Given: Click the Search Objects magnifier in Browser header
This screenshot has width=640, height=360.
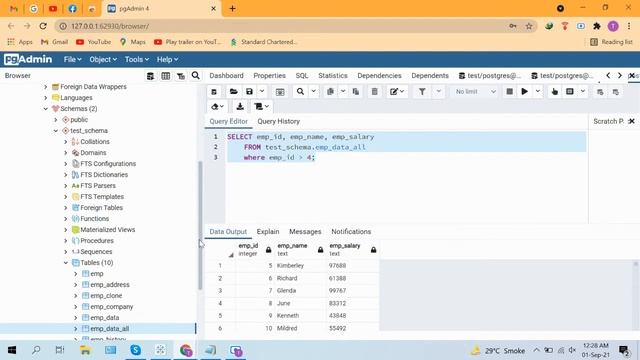Looking at the screenshot, I should pyautogui.click(x=196, y=76).
